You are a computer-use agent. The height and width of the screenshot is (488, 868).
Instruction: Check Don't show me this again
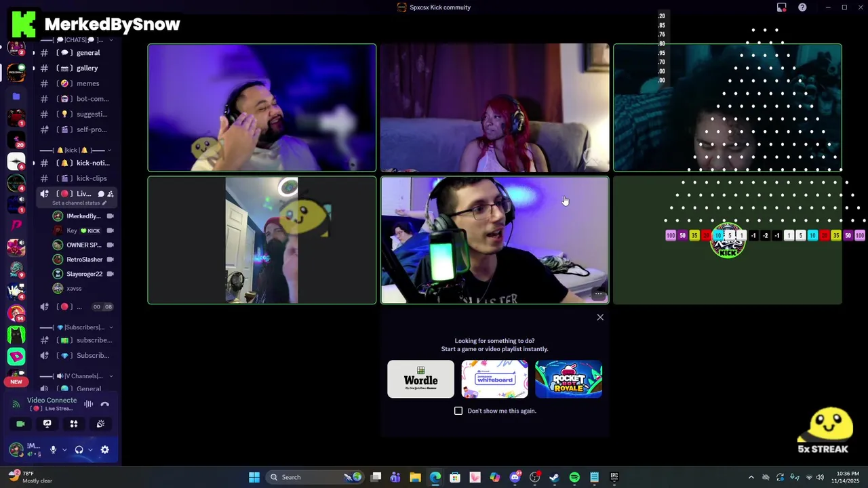click(x=458, y=411)
